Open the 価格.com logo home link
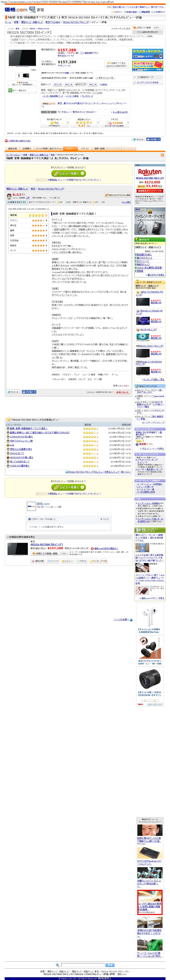This screenshot has width=170, height=980. 16,10
